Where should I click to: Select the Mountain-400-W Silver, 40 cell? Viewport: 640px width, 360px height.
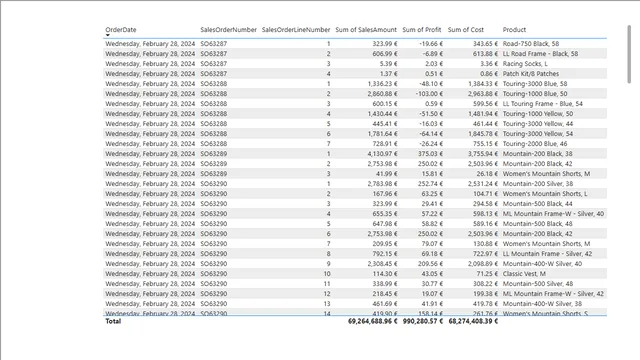point(542,264)
